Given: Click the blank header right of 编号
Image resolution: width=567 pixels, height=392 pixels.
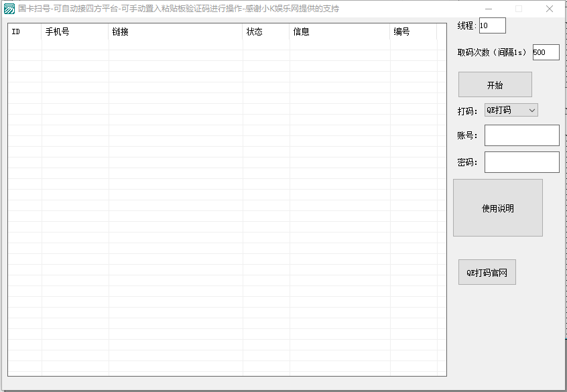Looking at the screenshot, I should [441, 31].
